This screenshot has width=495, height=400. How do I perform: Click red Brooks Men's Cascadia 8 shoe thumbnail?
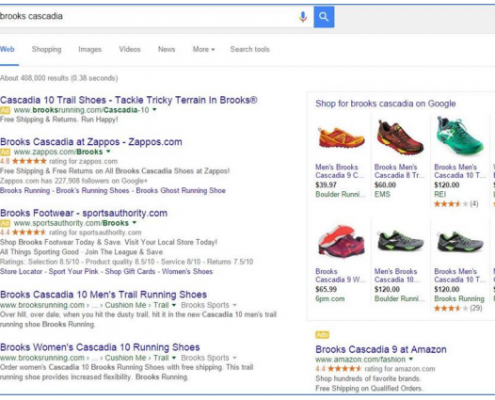(400, 137)
